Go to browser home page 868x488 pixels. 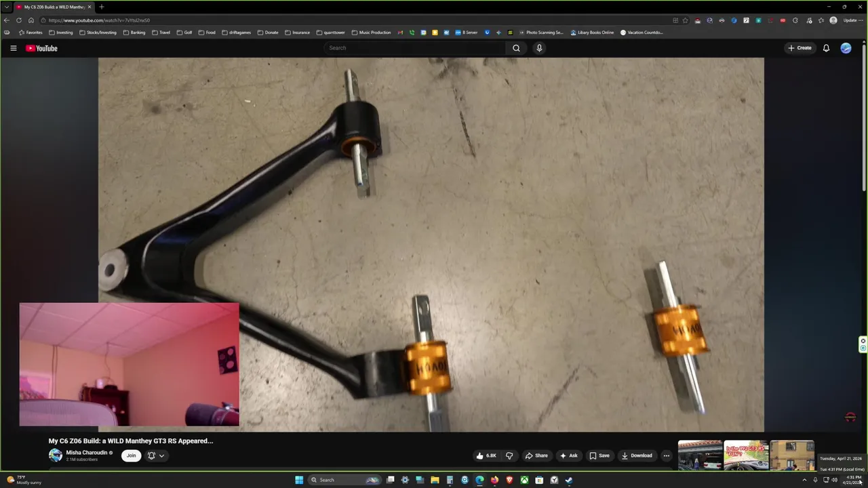31,20
